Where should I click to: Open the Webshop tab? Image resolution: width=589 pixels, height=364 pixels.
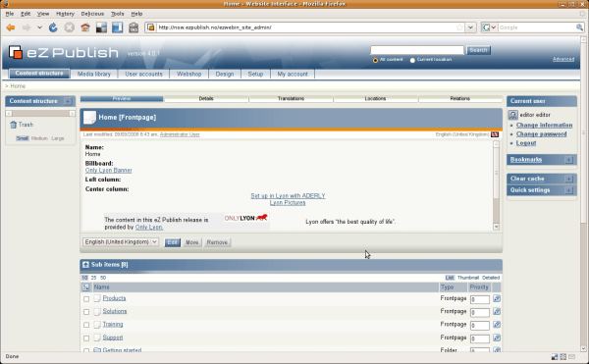coord(188,74)
